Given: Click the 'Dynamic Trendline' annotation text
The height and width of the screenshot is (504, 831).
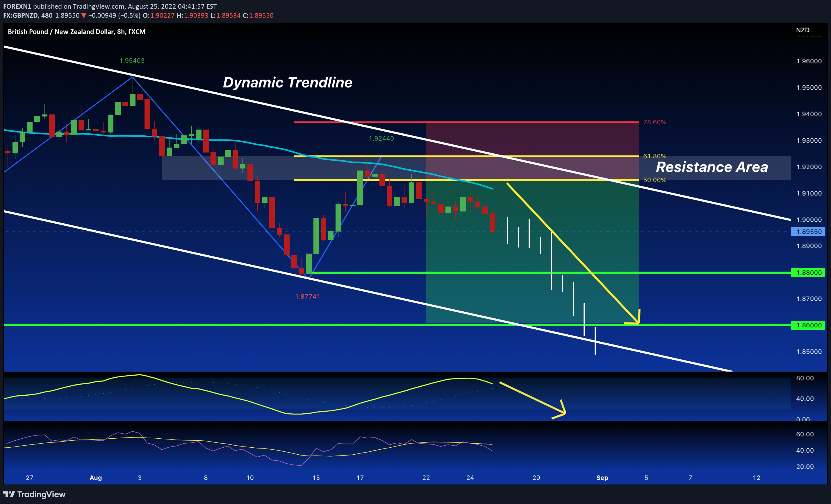Looking at the screenshot, I should pos(287,82).
